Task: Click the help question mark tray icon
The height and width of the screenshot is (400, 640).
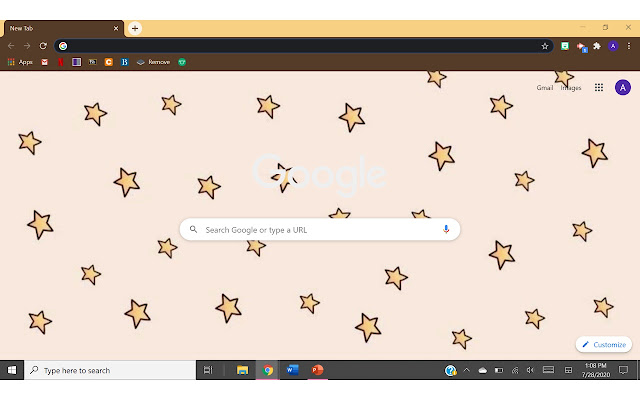Action: pos(450,370)
